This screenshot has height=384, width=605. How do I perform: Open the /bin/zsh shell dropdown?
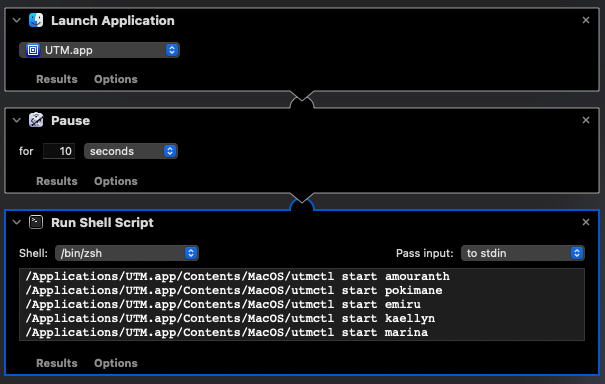pyautogui.click(x=127, y=253)
